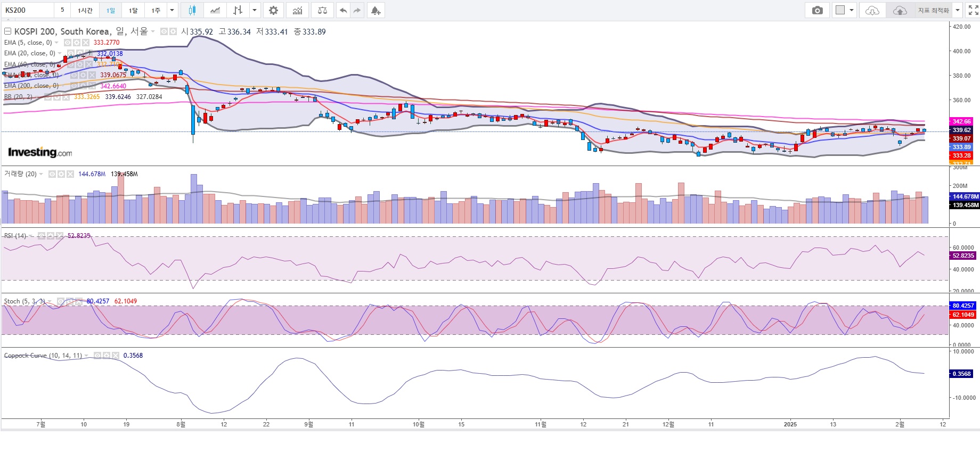Hide EMA (20, close, 0) line
The height and width of the screenshot is (469, 980).
point(71,53)
